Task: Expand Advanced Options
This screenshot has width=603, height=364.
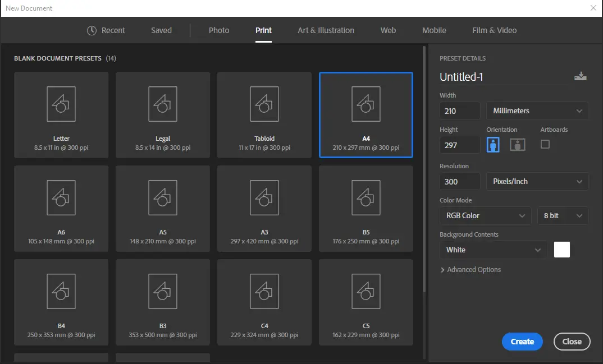Action: (470, 270)
